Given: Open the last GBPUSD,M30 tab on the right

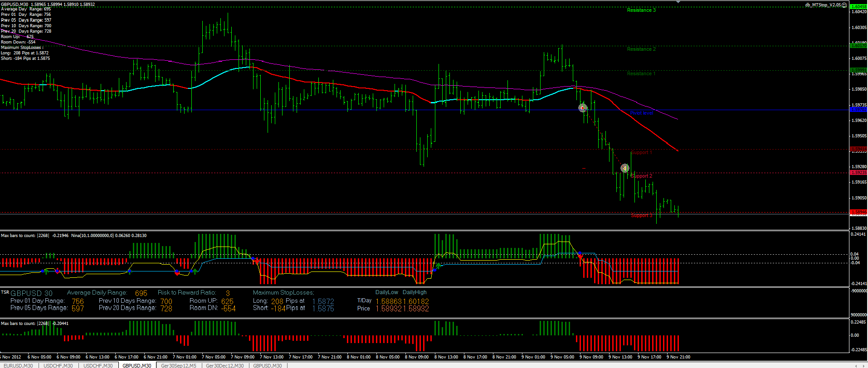Looking at the screenshot, I should [267, 365].
